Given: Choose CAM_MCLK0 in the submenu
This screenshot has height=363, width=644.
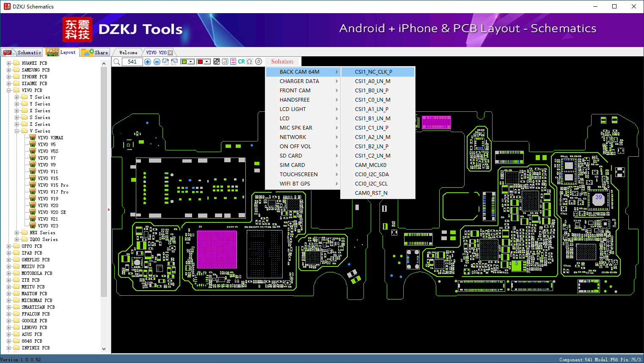Looking at the screenshot, I should [x=378, y=165].
